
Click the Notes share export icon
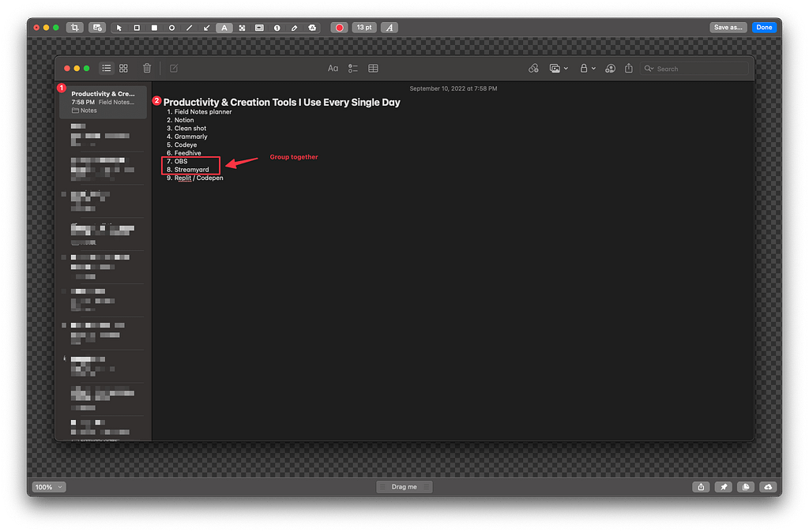pos(628,68)
